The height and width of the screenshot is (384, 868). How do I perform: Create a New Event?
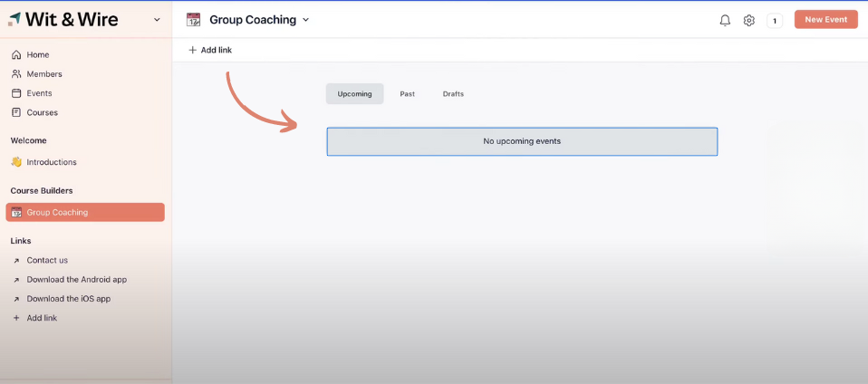pos(826,19)
